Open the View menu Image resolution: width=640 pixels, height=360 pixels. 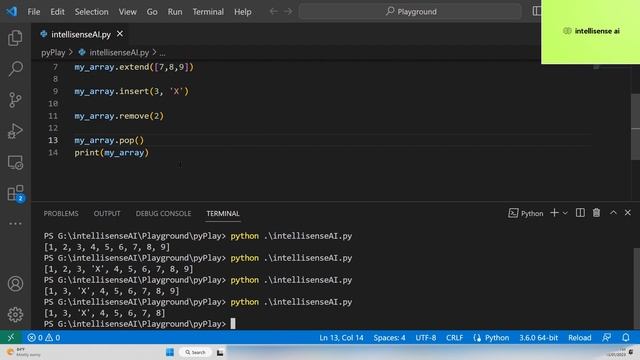point(128,11)
